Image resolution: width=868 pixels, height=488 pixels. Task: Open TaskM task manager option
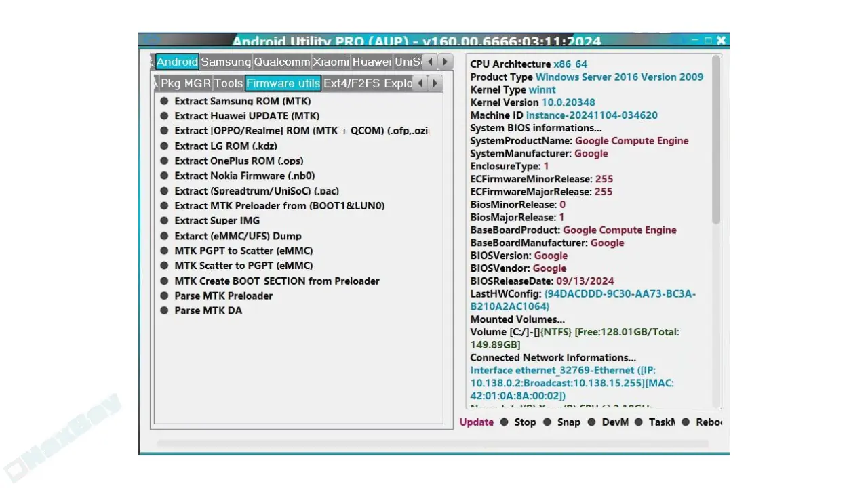tap(655, 422)
